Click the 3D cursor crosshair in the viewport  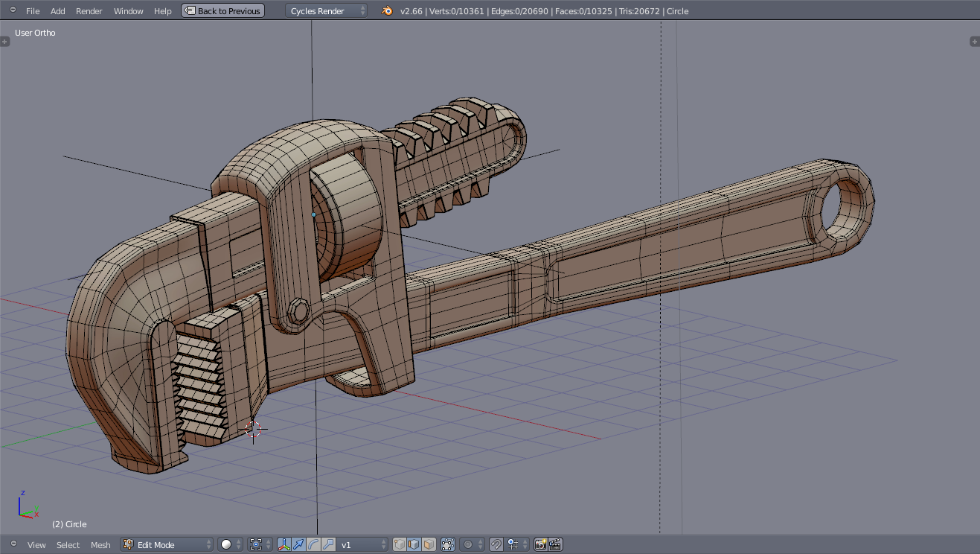[254, 429]
